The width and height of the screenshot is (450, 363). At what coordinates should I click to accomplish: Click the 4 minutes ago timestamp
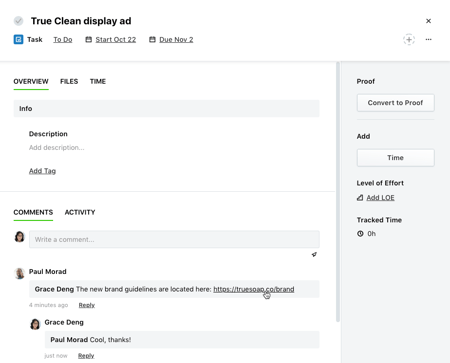48,305
